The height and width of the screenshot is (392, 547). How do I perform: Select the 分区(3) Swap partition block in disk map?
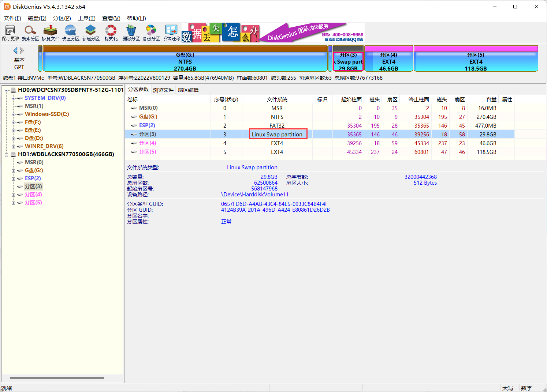click(348, 59)
